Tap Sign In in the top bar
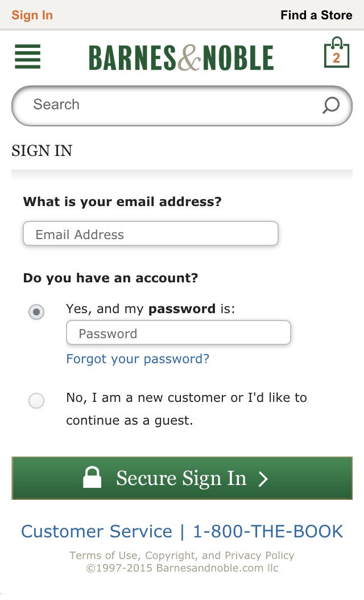Screen dimensions: 364x600 click(x=31, y=15)
